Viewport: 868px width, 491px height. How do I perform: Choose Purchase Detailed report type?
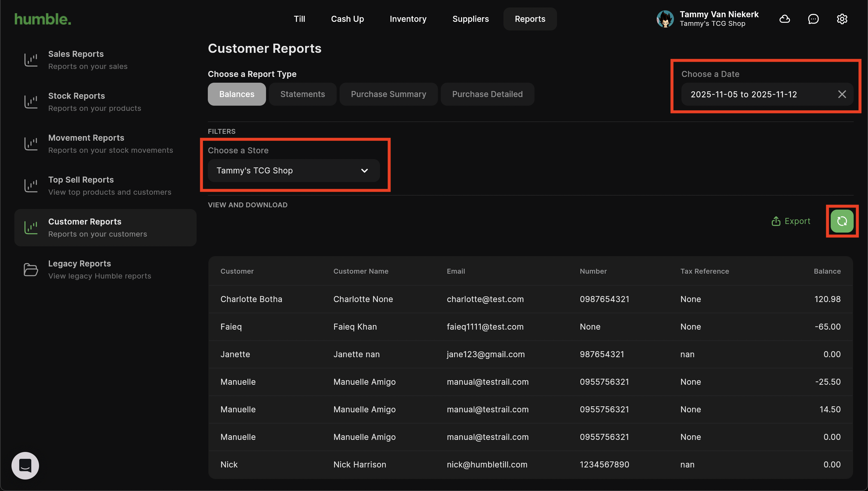tap(487, 94)
